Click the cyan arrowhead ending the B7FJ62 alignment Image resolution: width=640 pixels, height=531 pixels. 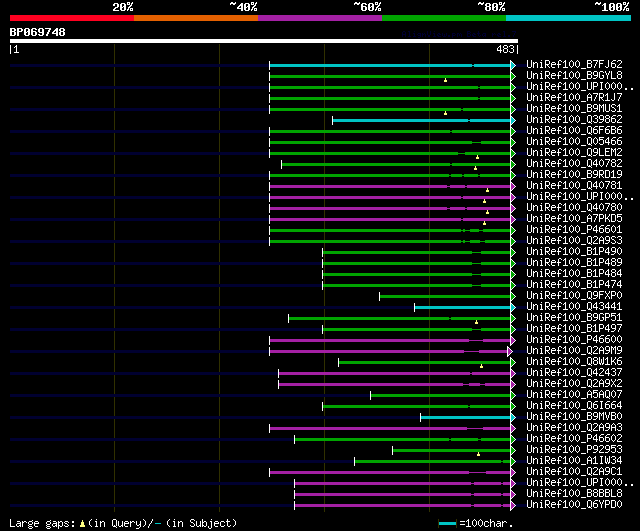(x=513, y=65)
